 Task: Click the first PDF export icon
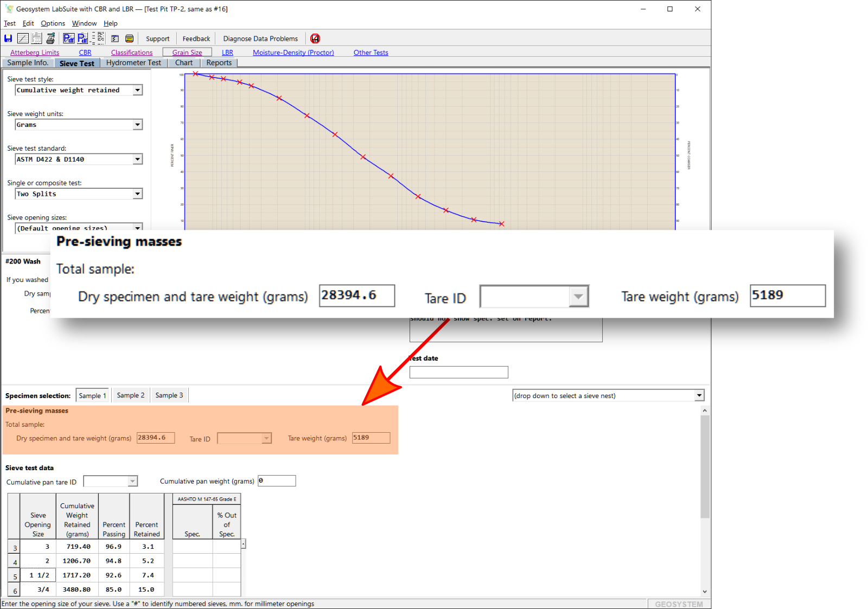tap(68, 39)
